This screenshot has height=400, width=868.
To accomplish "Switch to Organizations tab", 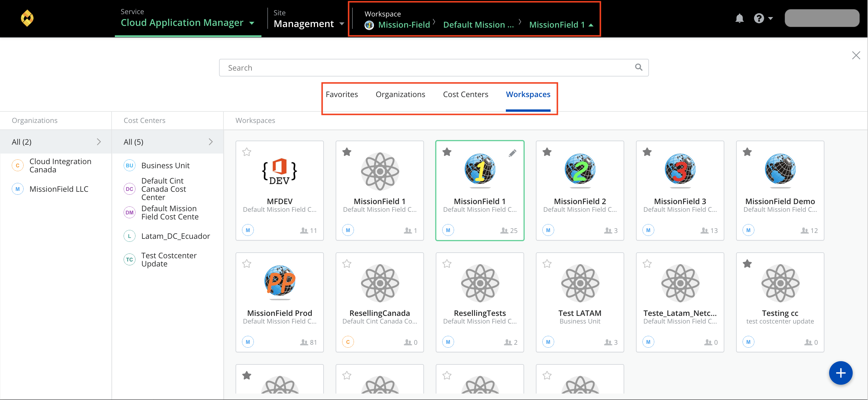I will [400, 95].
